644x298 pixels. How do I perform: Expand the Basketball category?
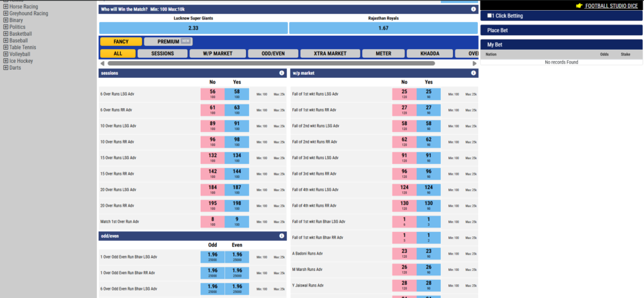point(6,34)
